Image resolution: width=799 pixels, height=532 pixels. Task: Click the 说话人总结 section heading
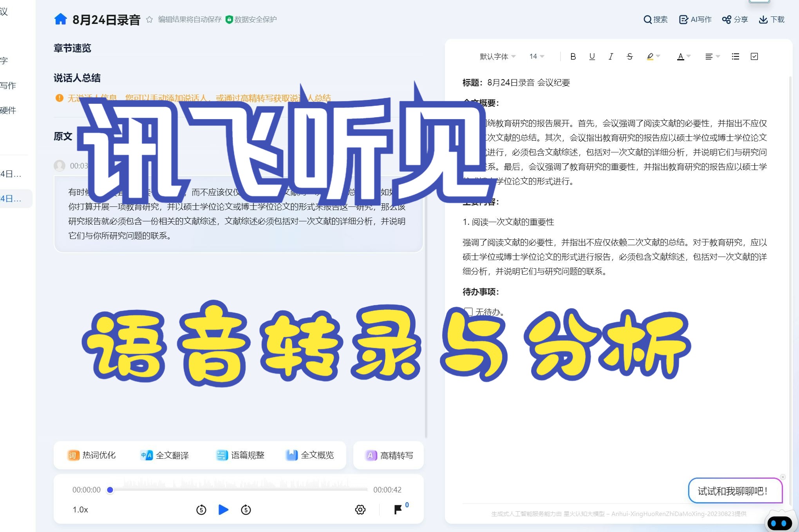coord(77,78)
